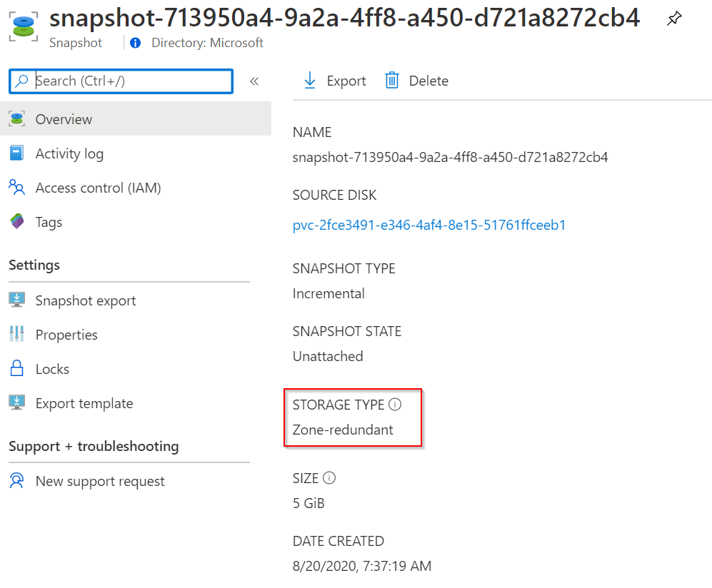The width and height of the screenshot is (712, 588).
Task: Select Access control (IAM)
Action: pos(98,188)
